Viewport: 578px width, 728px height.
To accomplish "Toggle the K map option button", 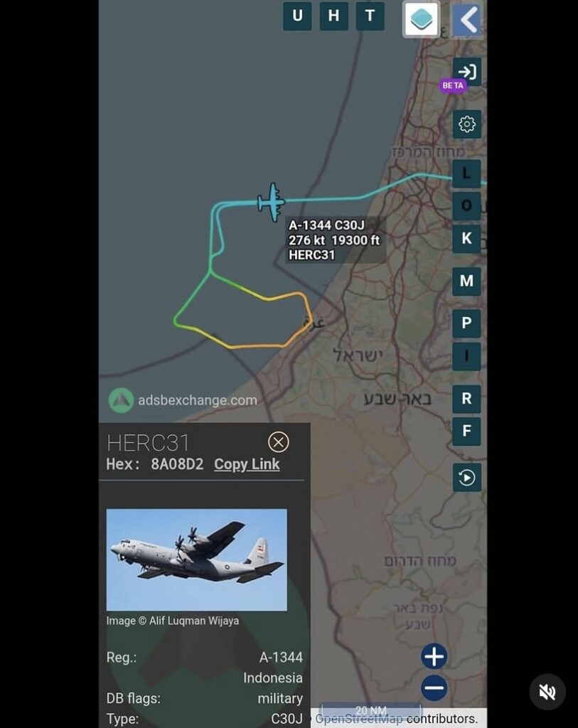I will tap(466, 239).
